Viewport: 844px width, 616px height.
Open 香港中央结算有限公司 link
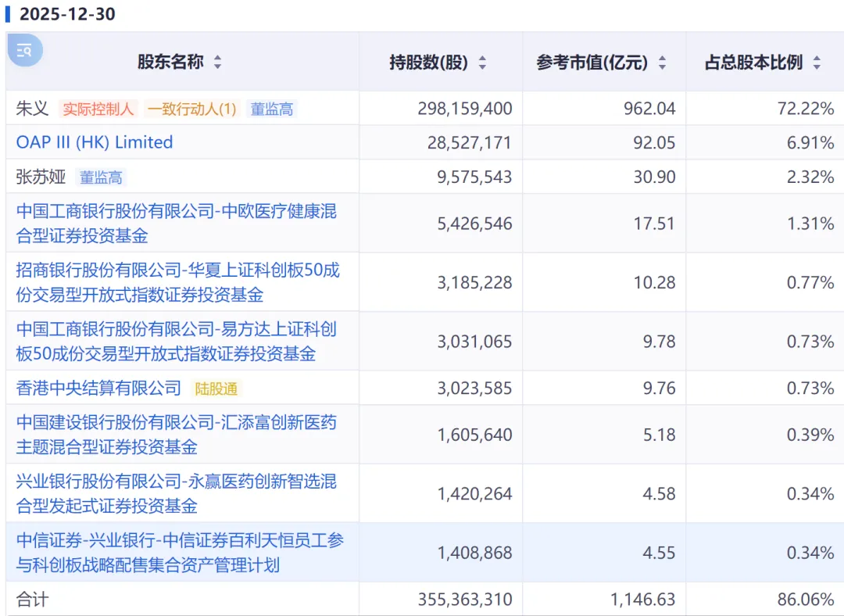(x=98, y=388)
